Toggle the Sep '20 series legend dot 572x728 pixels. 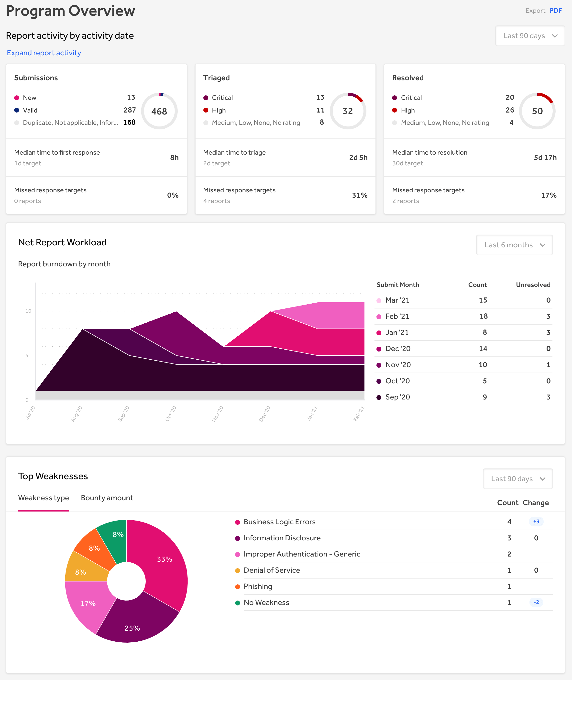pos(379,398)
